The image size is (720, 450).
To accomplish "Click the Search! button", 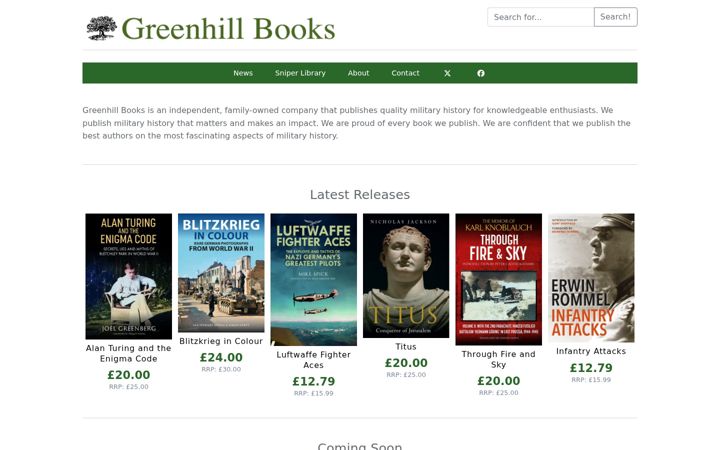I will [x=615, y=17].
